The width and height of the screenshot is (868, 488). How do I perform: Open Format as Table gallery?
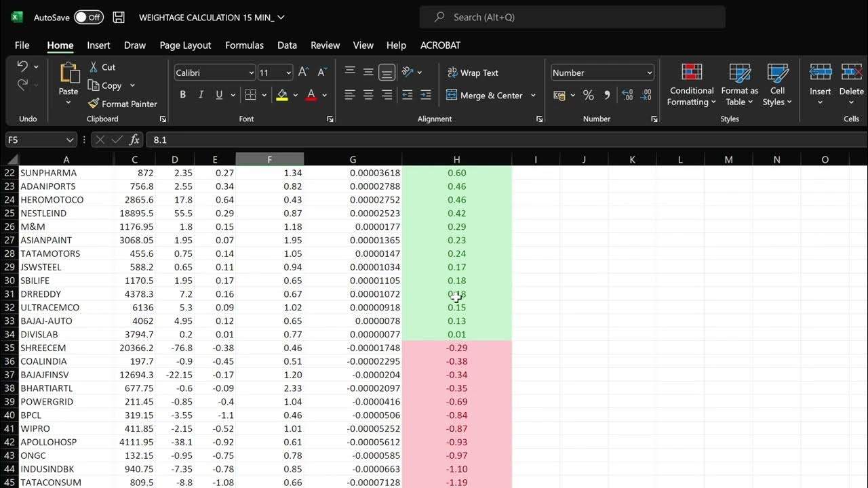tap(740, 84)
